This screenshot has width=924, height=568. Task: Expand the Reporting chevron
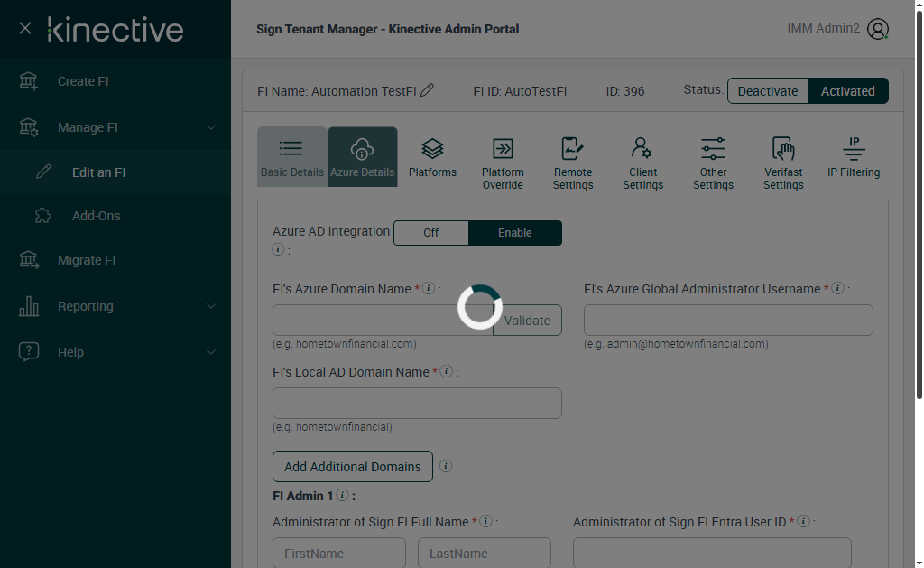(211, 306)
